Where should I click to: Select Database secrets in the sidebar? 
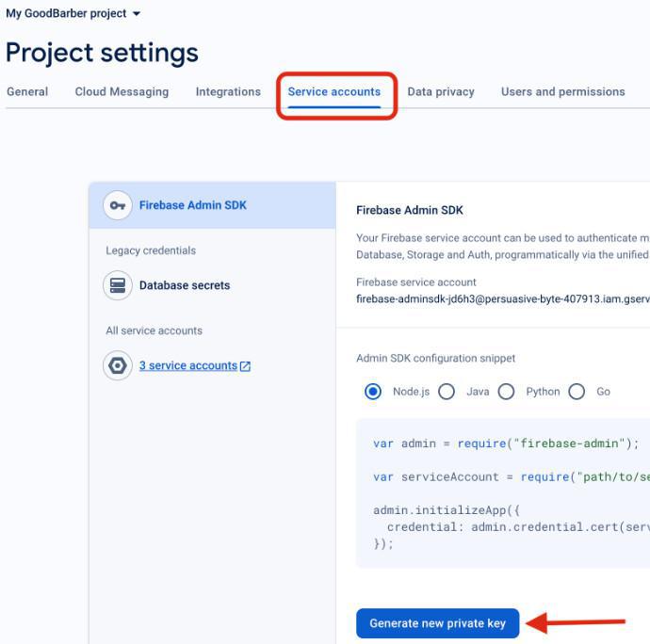point(185,285)
